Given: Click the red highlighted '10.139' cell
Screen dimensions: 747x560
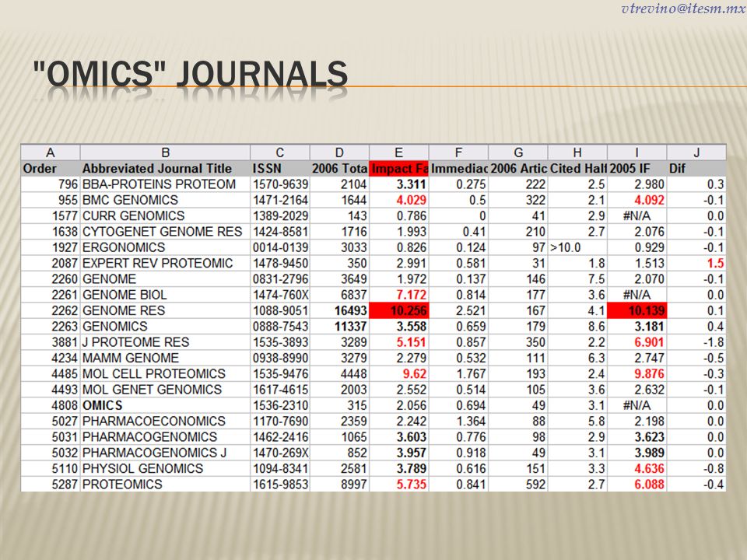Looking at the screenshot, I should (637, 310).
